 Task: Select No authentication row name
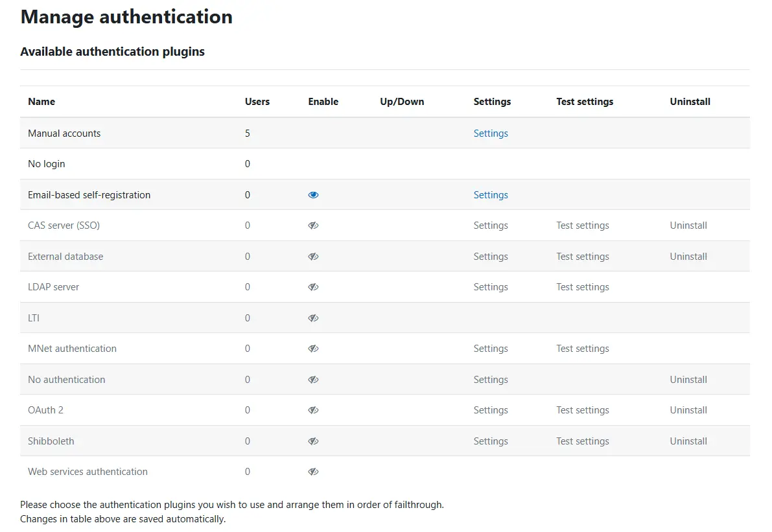coord(67,380)
